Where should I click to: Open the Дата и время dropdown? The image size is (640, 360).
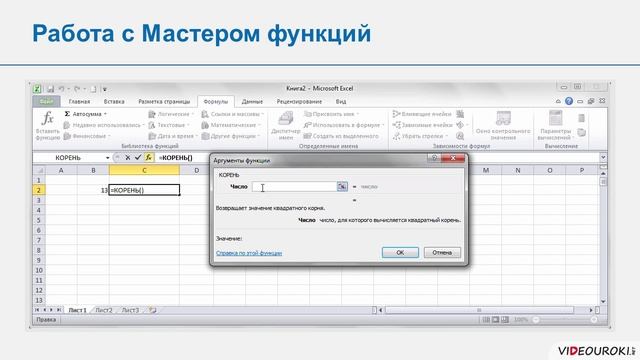click(x=173, y=136)
